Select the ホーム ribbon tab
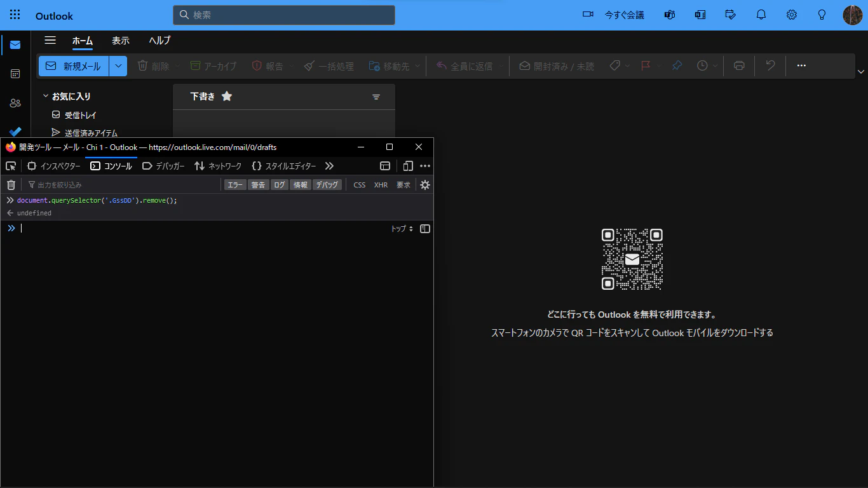Viewport: 868px width, 488px height. click(x=83, y=41)
